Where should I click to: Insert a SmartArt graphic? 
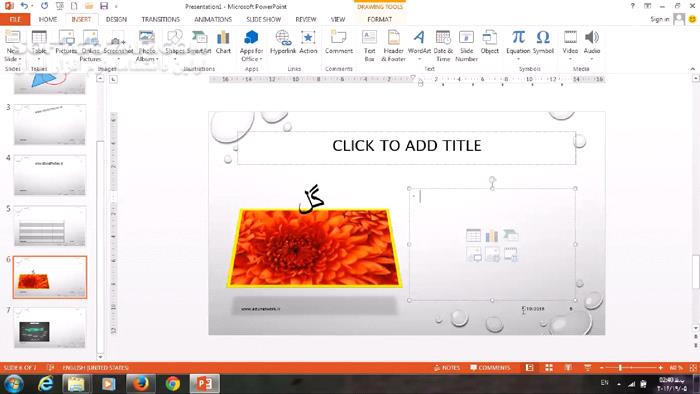[x=199, y=42]
